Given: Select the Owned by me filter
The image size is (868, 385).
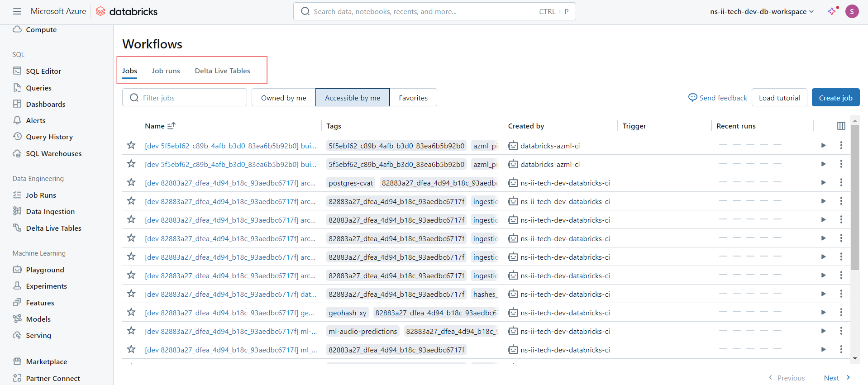Looking at the screenshot, I should 284,98.
